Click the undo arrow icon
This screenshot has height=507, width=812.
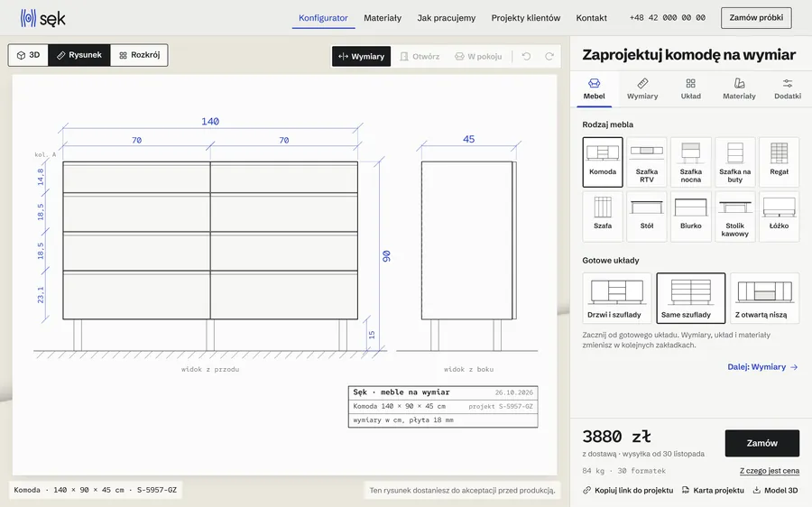click(526, 57)
